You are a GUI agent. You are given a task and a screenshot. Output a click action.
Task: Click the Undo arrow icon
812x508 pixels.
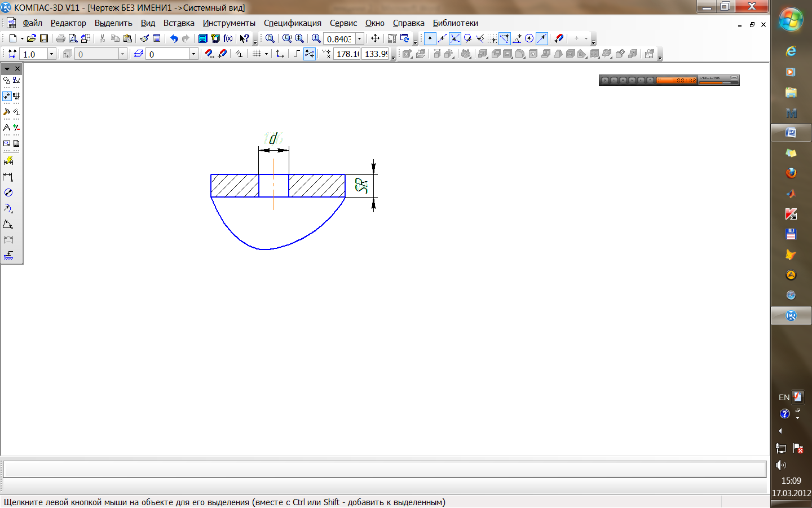174,38
